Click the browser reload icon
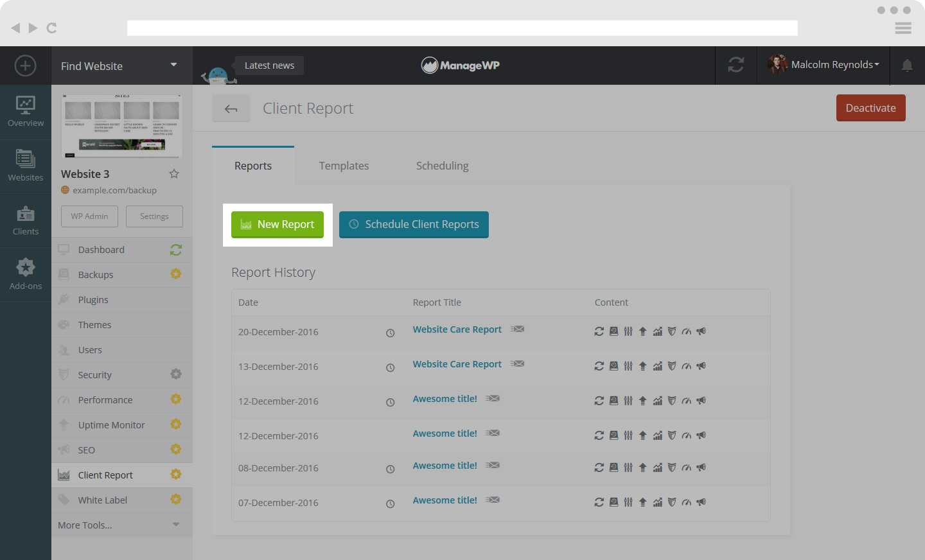Image resolution: width=925 pixels, height=560 pixels. [51, 28]
